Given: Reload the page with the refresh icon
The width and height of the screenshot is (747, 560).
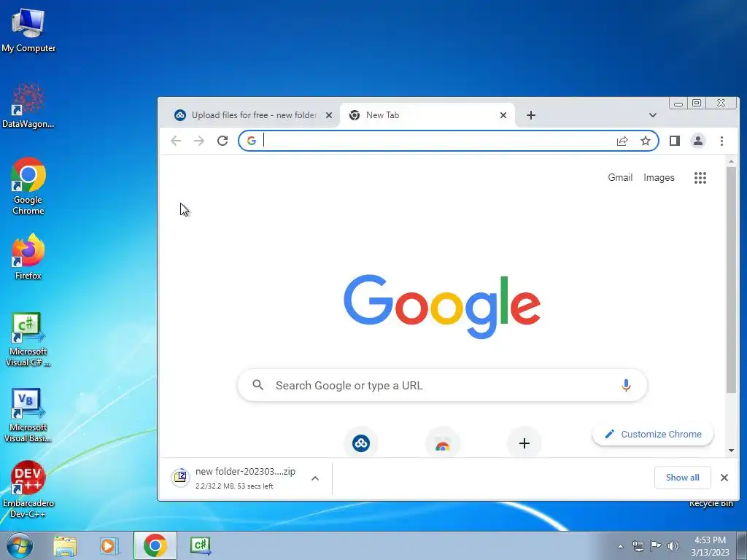Looking at the screenshot, I should point(222,141).
